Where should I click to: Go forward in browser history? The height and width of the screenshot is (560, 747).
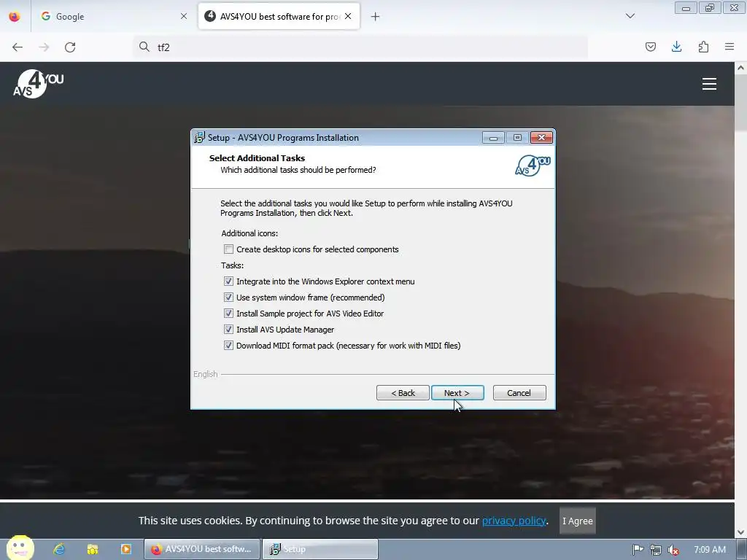[44, 47]
